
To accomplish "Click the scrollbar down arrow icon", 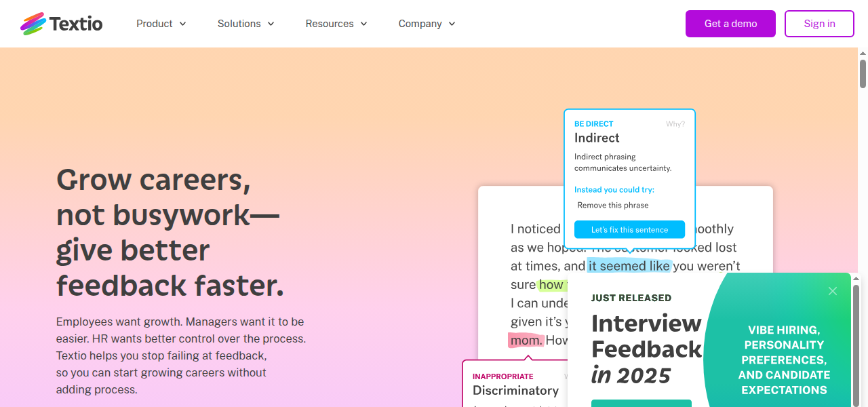I will coord(862,402).
